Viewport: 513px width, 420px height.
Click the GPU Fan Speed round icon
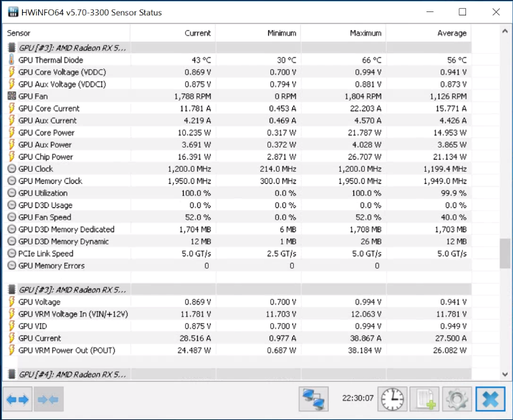coord(11,217)
